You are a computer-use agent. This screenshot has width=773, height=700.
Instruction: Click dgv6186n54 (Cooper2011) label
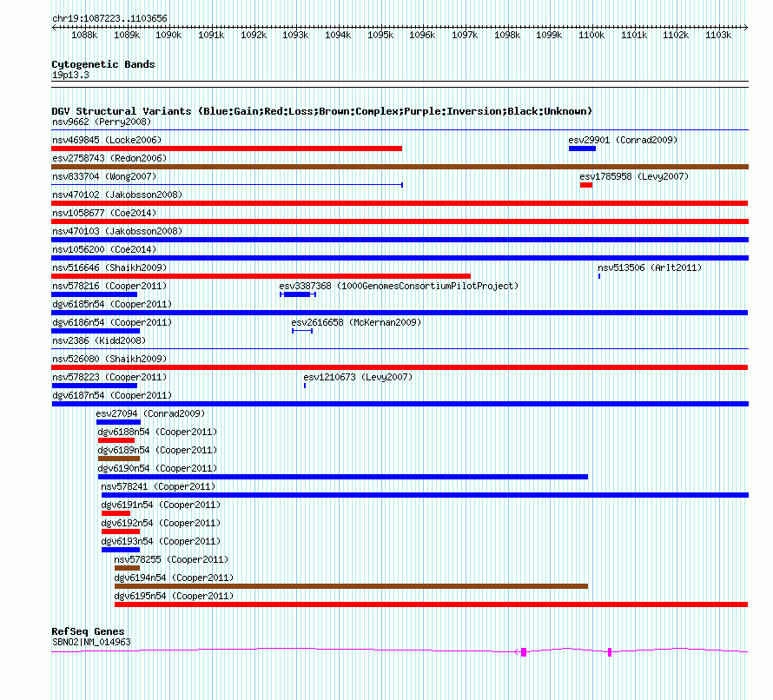(112, 322)
